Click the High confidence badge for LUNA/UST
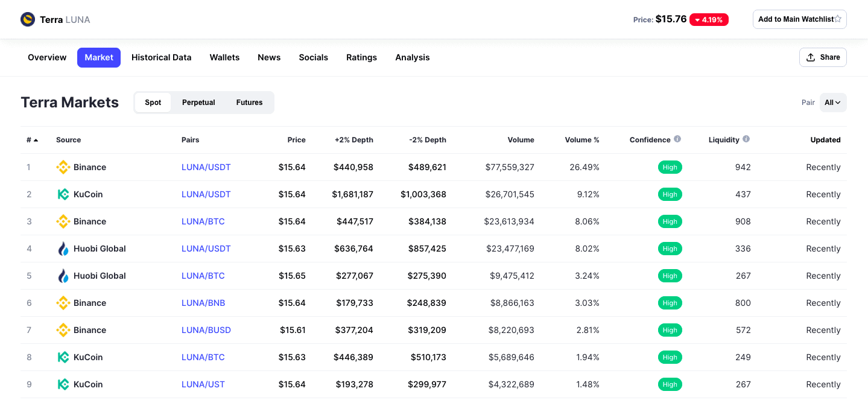The height and width of the screenshot is (400, 868). [x=670, y=384]
